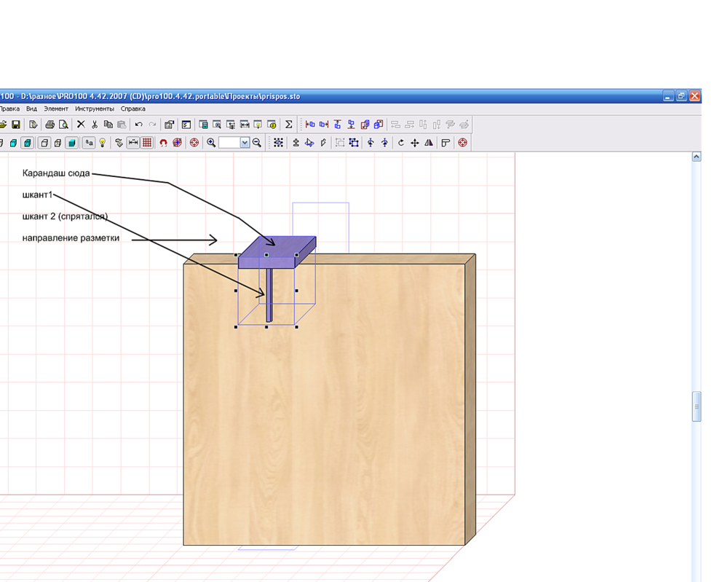Open the Инструменты menu
The width and height of the screenshot is (728, 582).
(x=95, y=109)
